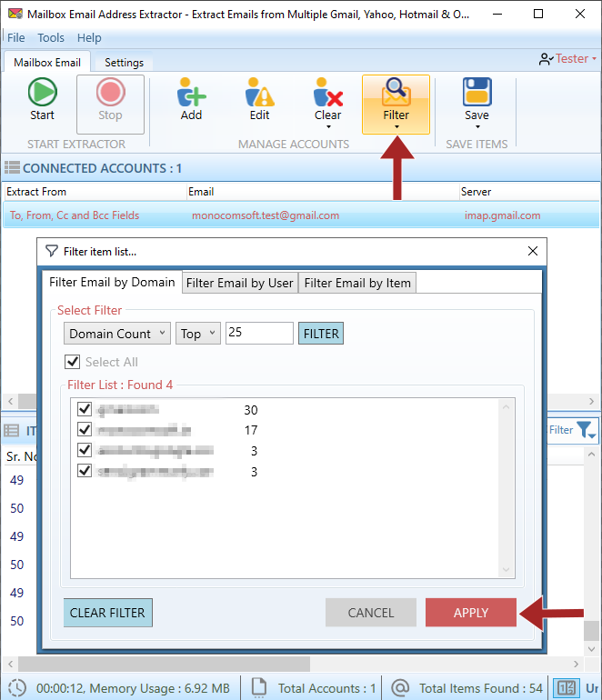602x700 pixels.
Task: Expand the Filter toolbar dropdown arrow
Action: [396, 127]
